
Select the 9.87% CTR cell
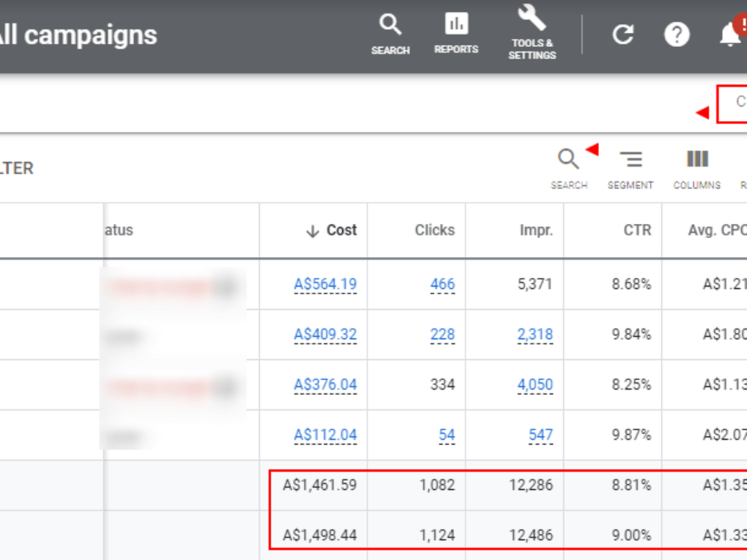(631, 435)
